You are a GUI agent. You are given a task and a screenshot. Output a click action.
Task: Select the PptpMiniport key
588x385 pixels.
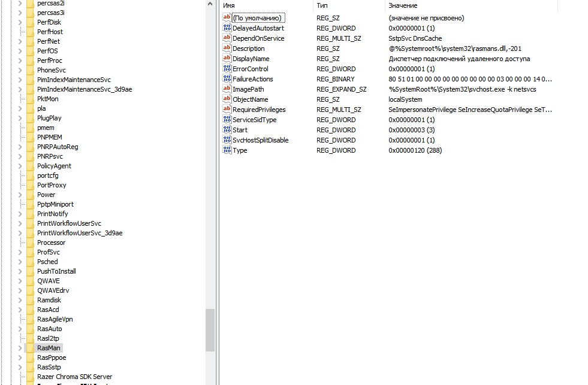(56, 204)
